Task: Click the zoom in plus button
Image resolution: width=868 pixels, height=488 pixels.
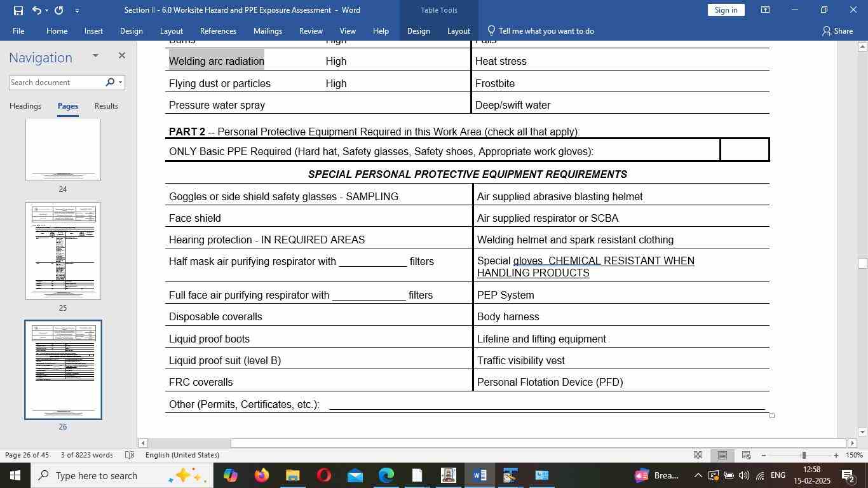Action: [836, 455]
